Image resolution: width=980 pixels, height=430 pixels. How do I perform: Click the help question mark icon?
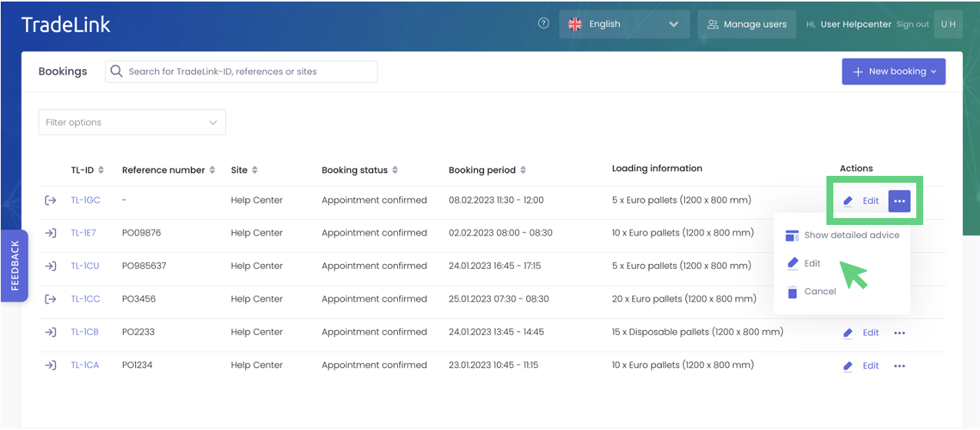[x=544, y=24]
